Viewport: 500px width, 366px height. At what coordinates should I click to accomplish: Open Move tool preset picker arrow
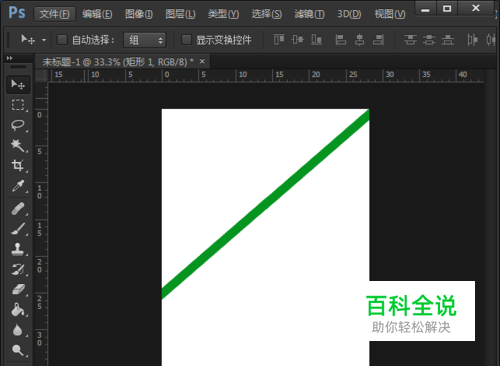pos(44,40)
